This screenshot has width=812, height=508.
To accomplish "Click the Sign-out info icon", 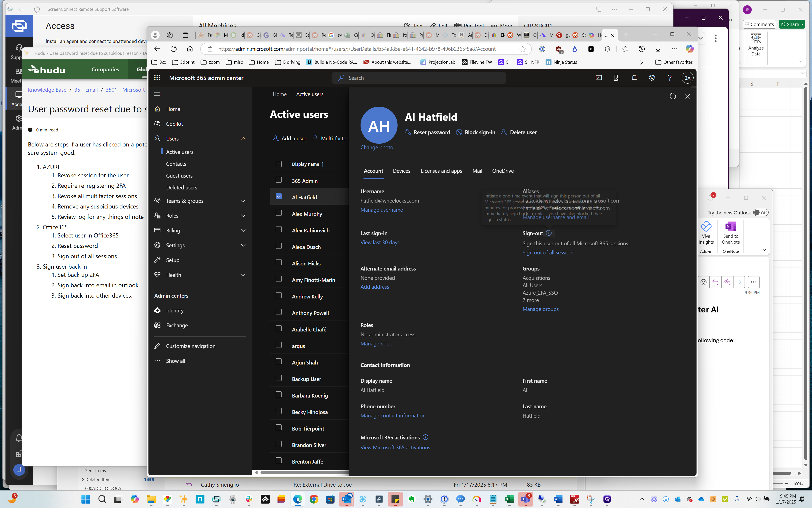I will point(549,233).
